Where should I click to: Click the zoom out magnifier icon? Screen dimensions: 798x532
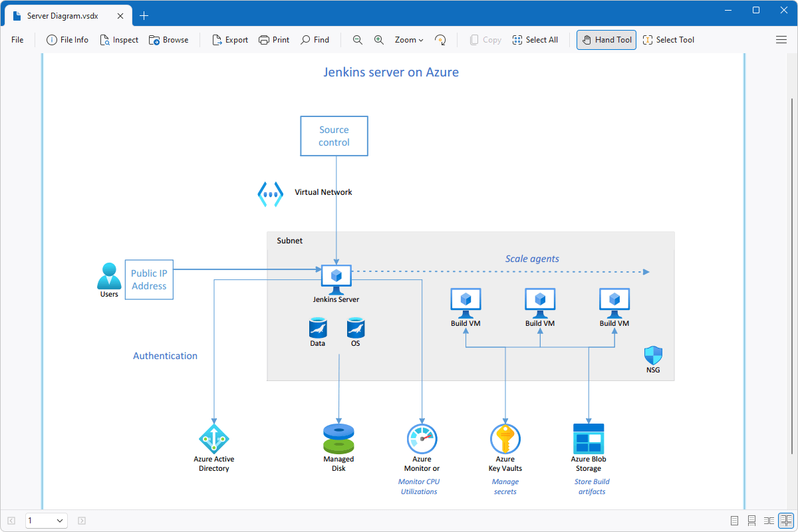point(358,40)
